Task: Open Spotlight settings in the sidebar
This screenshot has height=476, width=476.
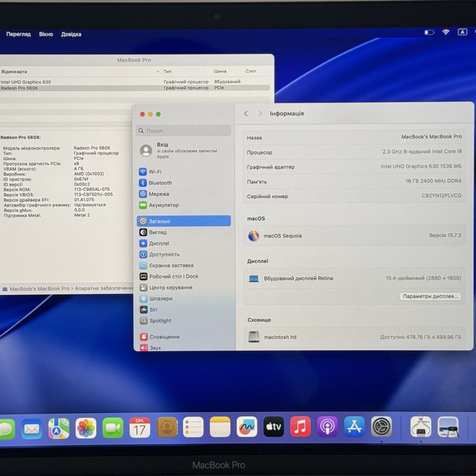Action: 156,320
